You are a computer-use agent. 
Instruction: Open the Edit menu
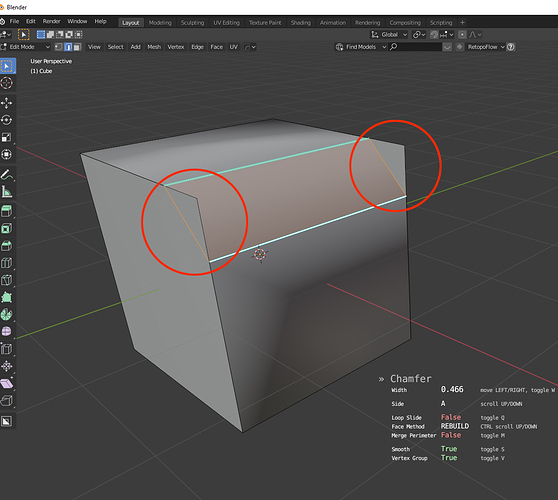pos(31,22)
